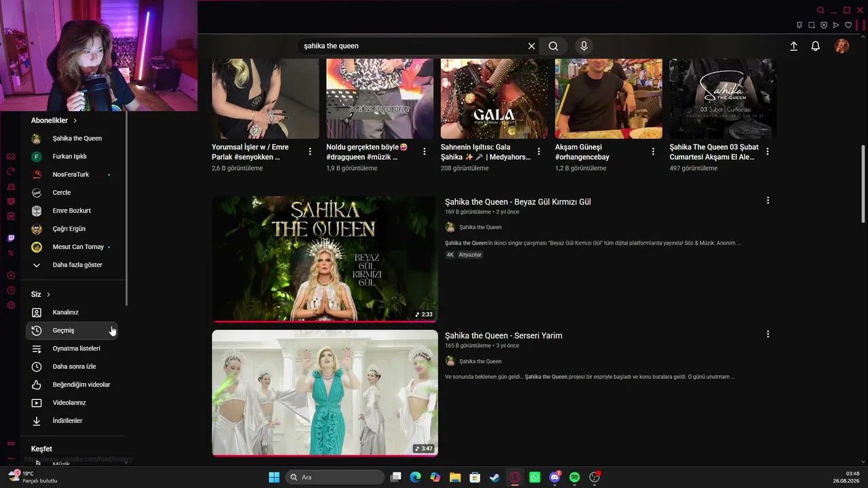Screen dimensions: 868x488
Task: Click the left sidebar scrollbar
Action: [127, 210]
